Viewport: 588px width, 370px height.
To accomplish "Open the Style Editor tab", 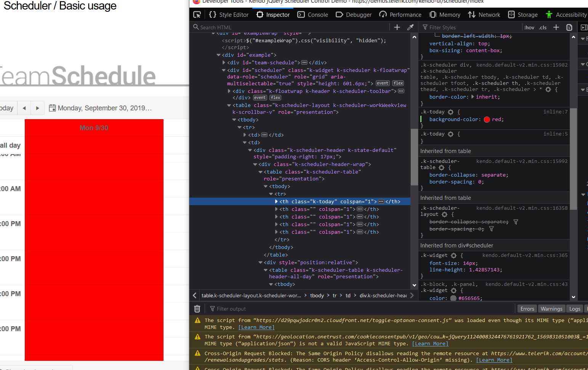I will tap(229, 14).
